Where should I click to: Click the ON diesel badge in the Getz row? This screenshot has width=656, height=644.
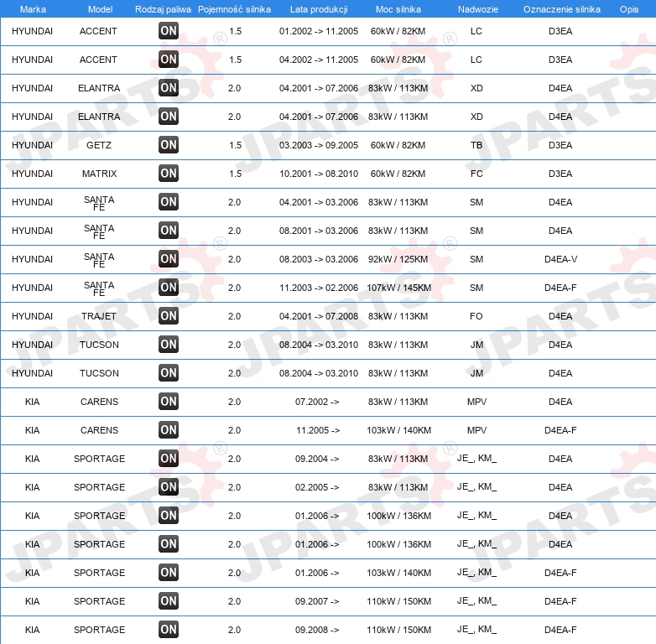coord(169,145)
